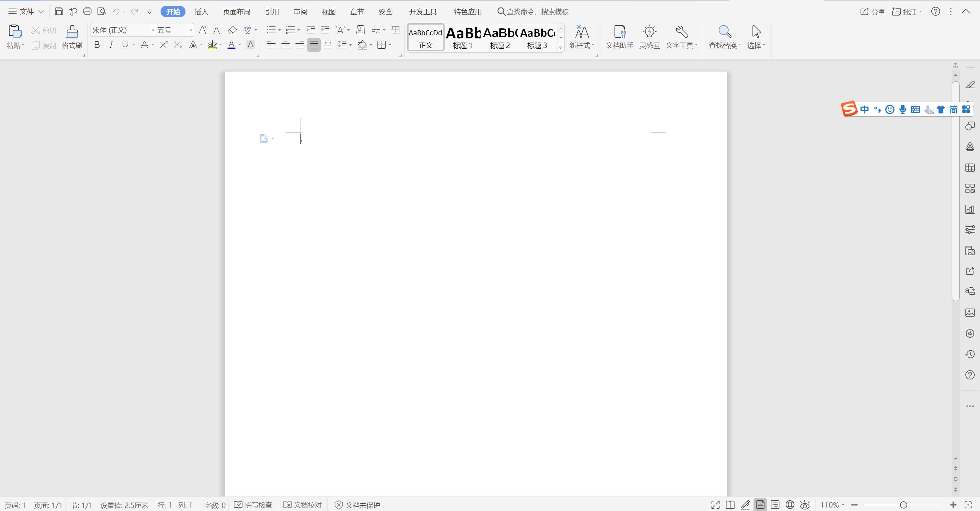The image size is (980, 511).
Task: Click the zoom slider at bottom right
Action: pyautogui.click(x=903, y=505)
